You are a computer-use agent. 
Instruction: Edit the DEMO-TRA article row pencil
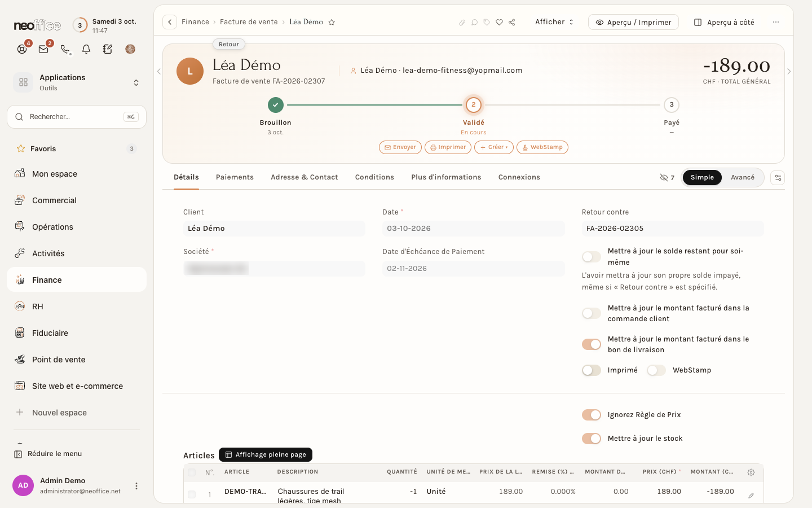751,496
